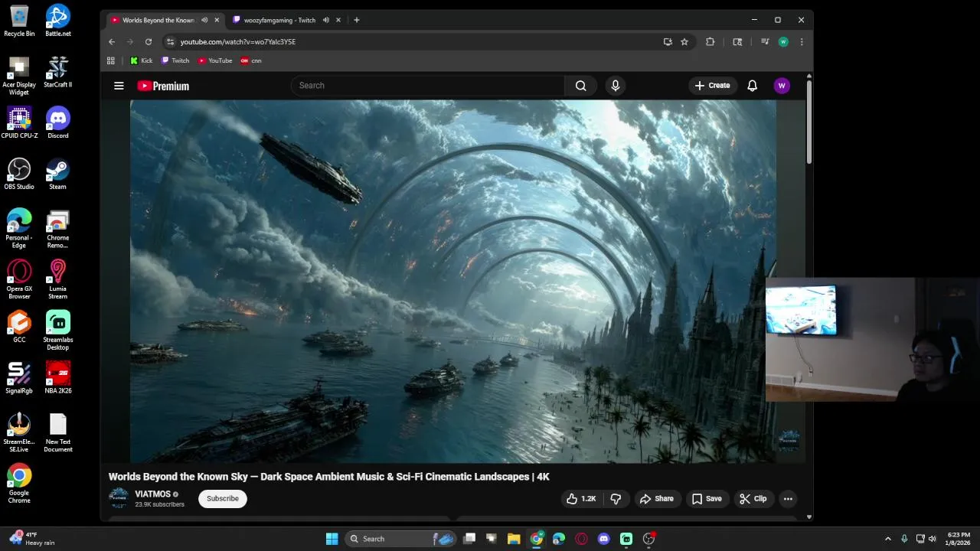Open Recycle Bin on the desktop
Viewport: 980px width, 551px height.
click(19, 21)
